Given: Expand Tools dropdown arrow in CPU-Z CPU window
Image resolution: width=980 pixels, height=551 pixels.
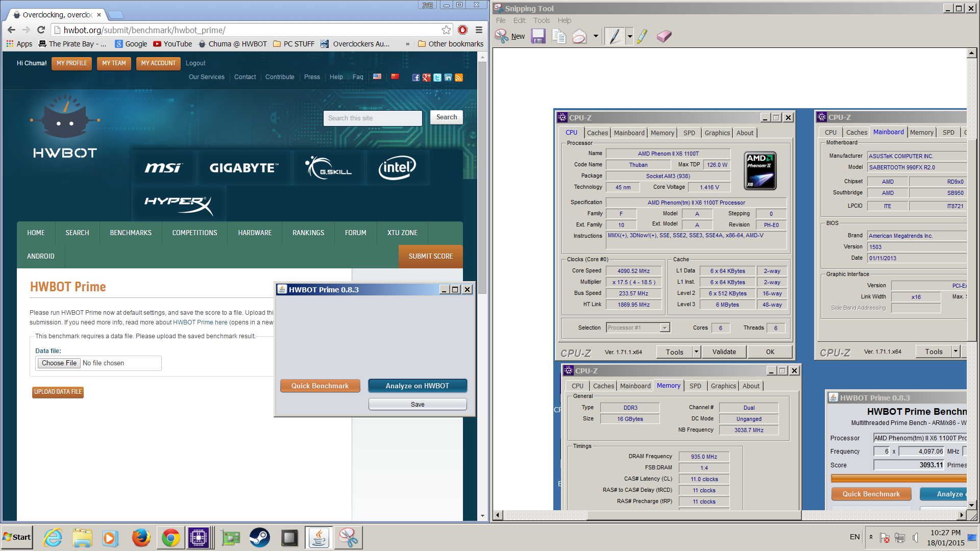Looking at the screenshot, I should [696, 352].
